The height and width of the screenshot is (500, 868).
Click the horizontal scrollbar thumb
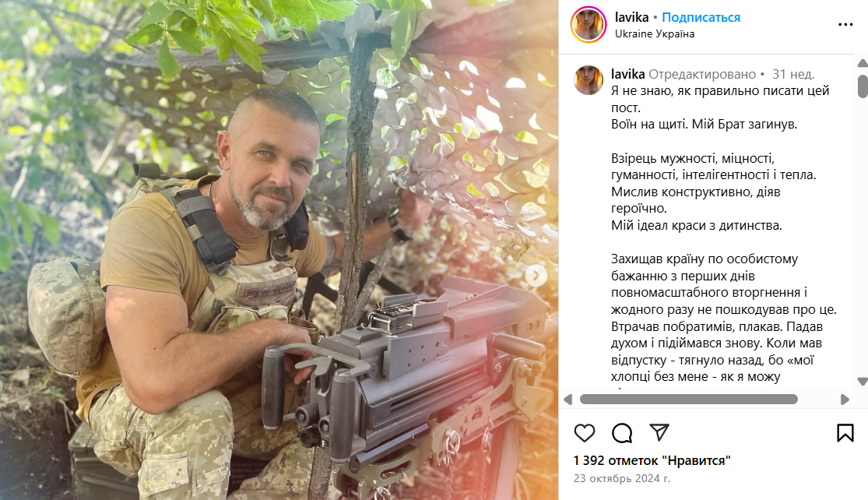689,400
